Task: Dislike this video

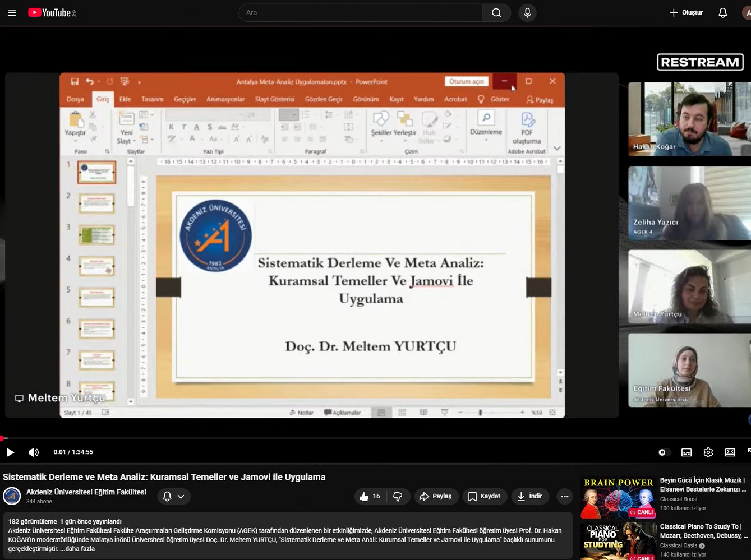Action: [398, 496]
